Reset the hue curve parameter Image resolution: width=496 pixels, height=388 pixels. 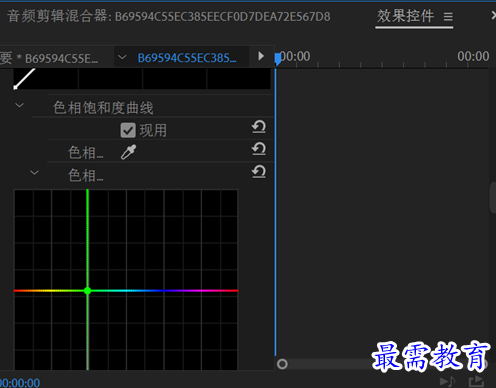click(x=259, y=171)
